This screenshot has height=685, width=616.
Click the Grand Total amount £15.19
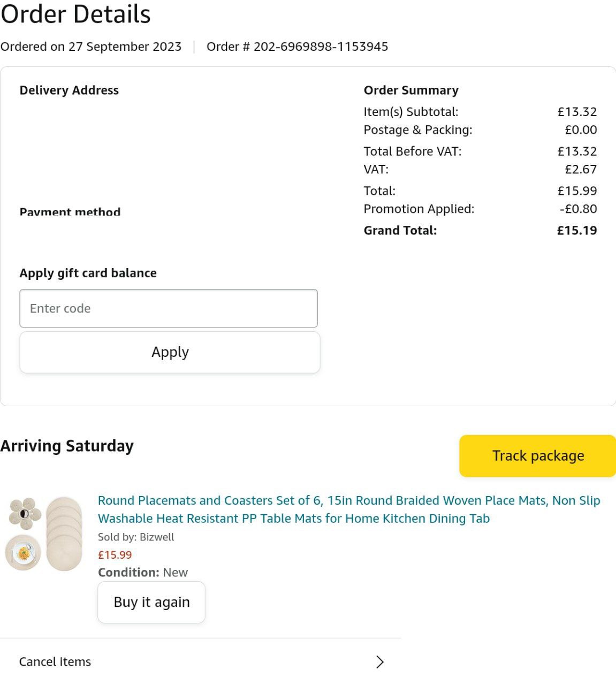click(x=576, y=231)
